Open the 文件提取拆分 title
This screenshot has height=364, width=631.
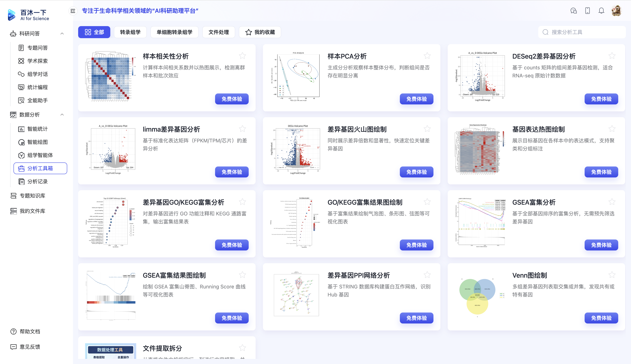coord(162,348)
